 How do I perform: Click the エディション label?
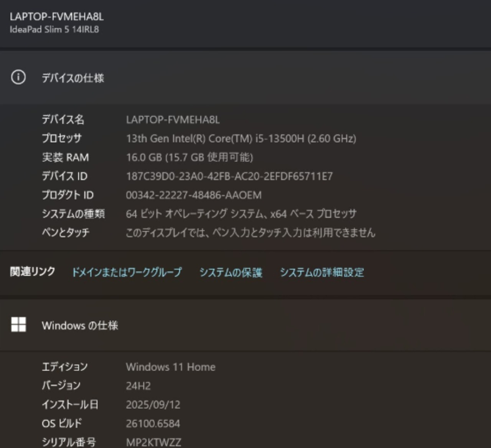65,367
